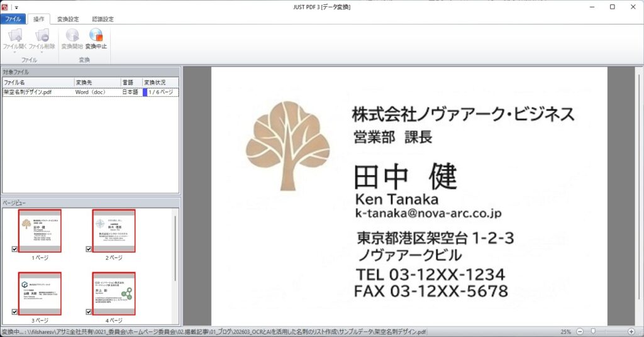Click the preview pane vertical scrollbar
Viewport: 644px width, 337px height.
click(639, 187)
